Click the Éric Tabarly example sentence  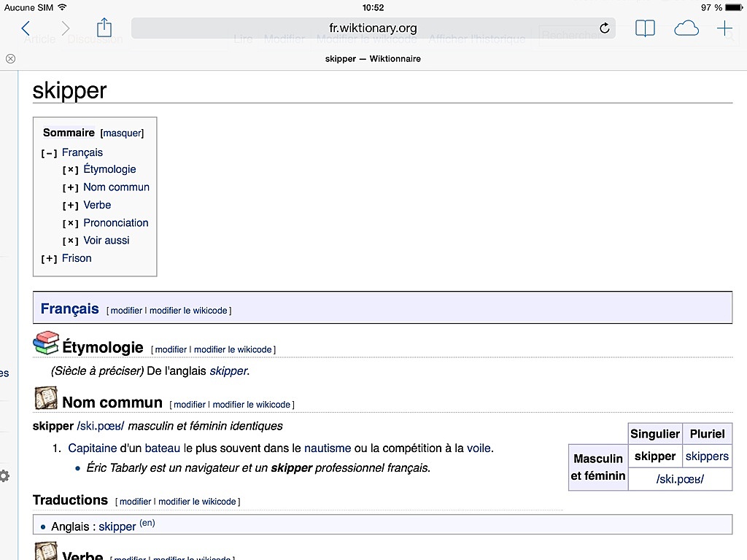(258, 467)
